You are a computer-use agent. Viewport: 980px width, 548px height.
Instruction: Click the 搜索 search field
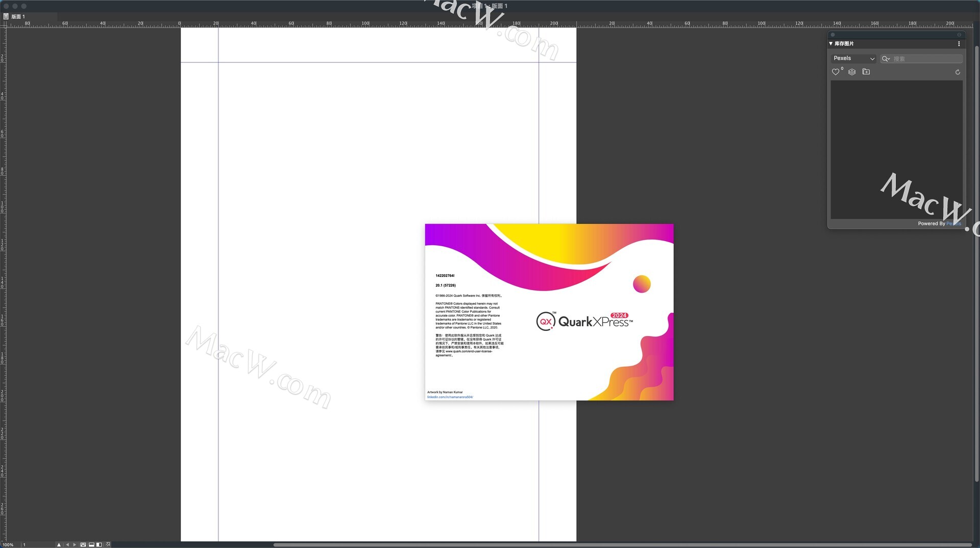tap(926, 59)
